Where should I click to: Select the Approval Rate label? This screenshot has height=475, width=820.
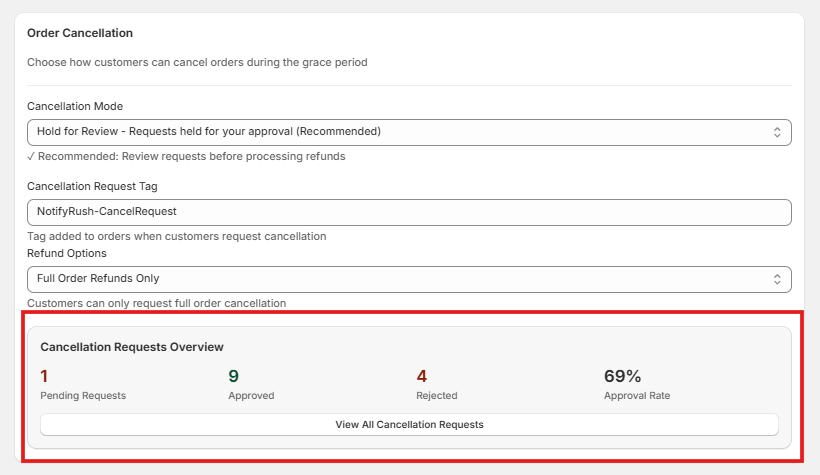(x=637, y=396)
